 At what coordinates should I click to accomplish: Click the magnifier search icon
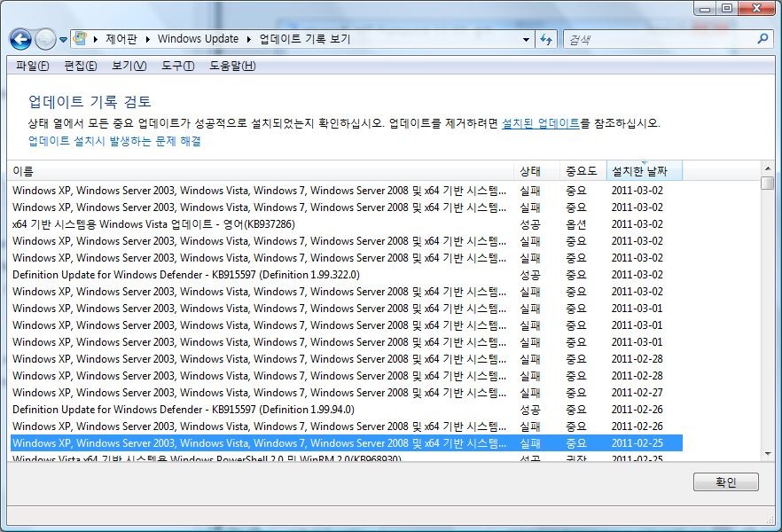coord(762,39)
